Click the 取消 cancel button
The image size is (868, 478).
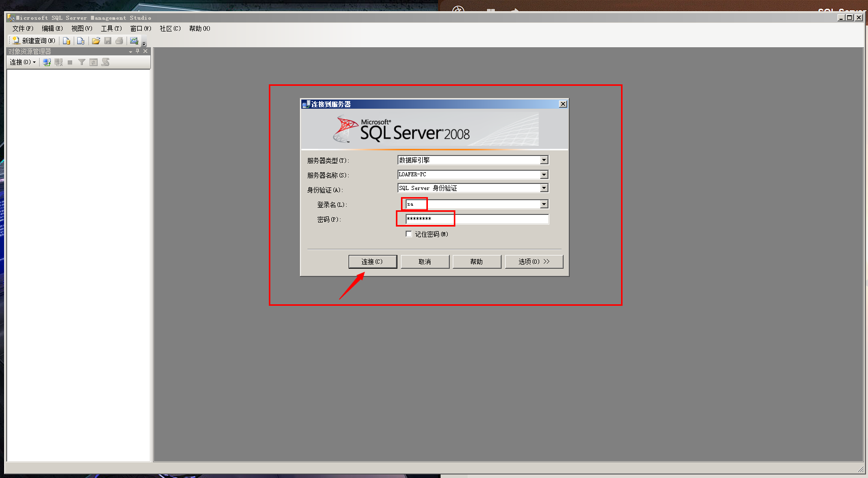pyautogui.click(x=425, y=262)
